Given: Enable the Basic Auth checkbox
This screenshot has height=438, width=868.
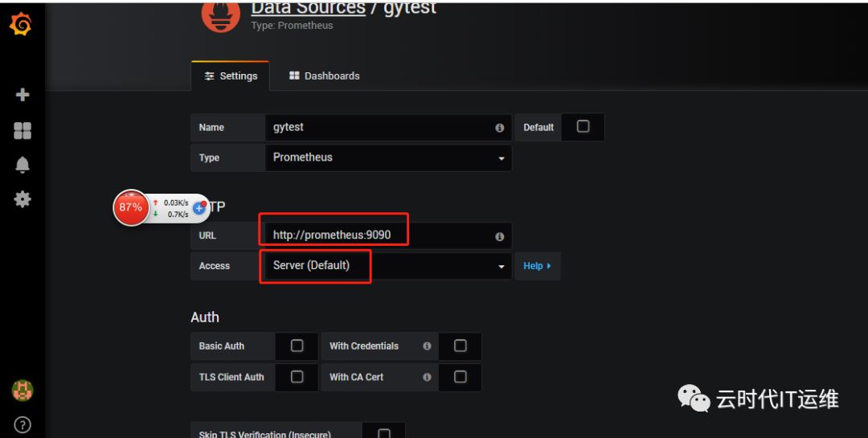Looking at the screenshot, I should (x=297, y=346).
